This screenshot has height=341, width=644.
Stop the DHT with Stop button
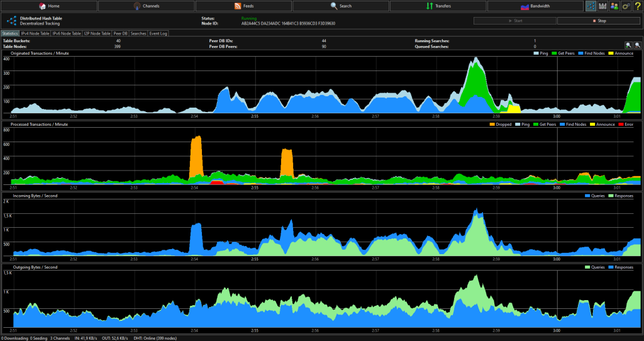click(599, 21)
